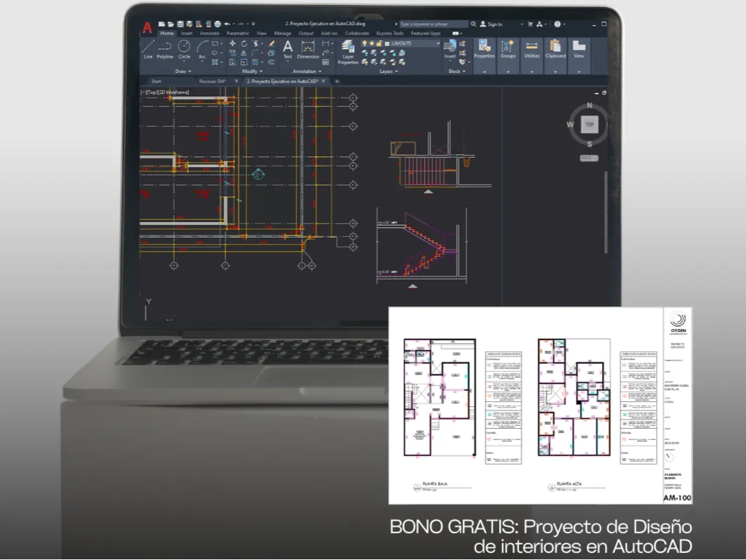The width and height of the screenshot is (746, 560).
Task: Select the Dimension tool
Action: [x=308, y=50]
